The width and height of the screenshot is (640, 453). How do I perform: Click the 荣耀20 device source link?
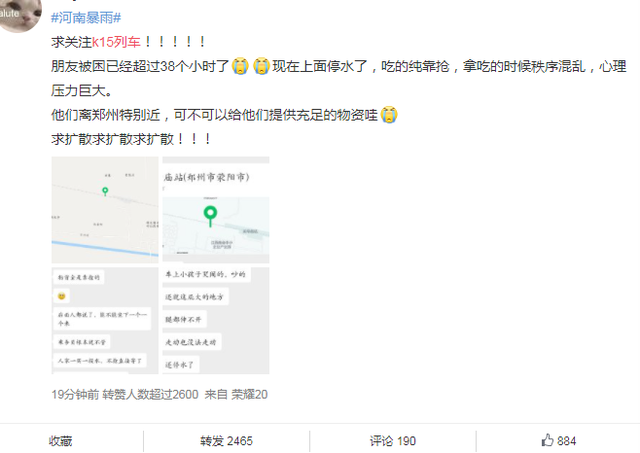249,394
